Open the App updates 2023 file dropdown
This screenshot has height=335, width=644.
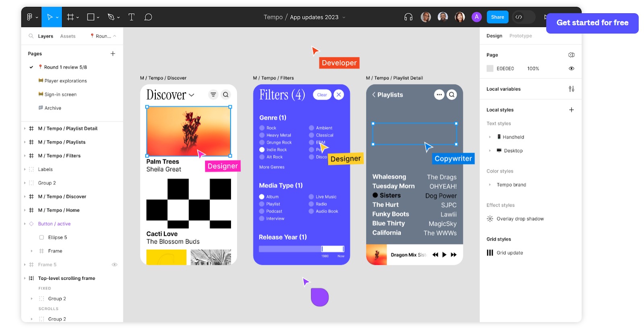344,17
